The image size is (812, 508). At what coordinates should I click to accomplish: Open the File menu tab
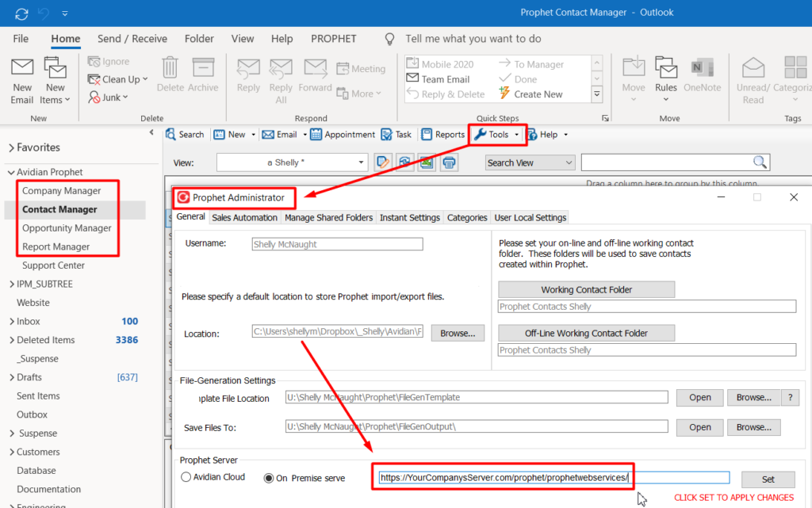click(21, 39)
